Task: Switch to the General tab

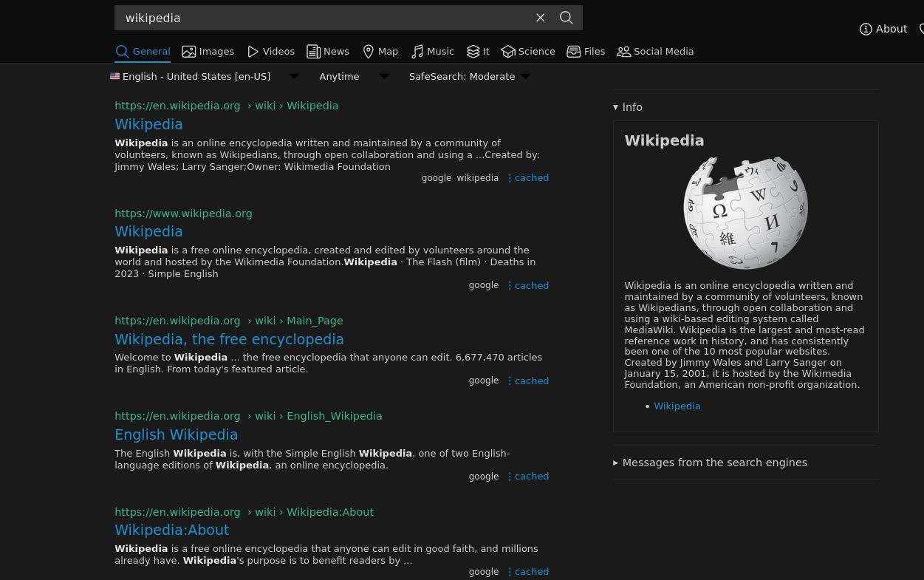Action: click(143, 52)
